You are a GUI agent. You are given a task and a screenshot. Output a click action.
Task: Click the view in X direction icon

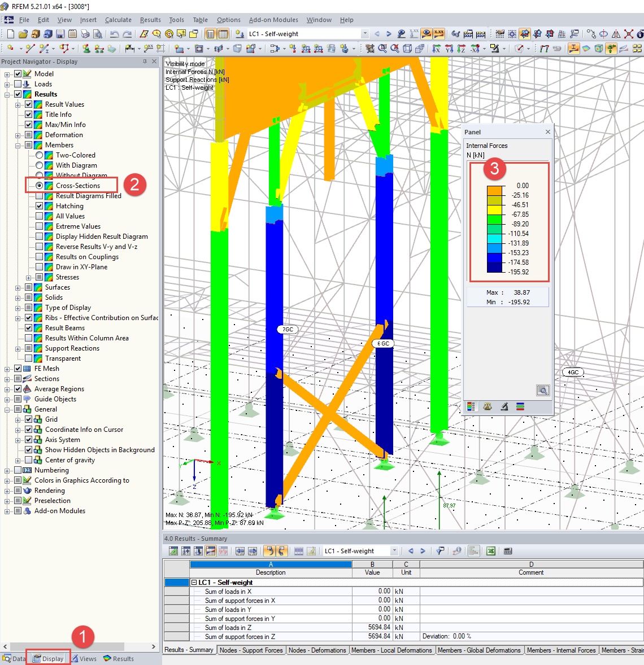pos(437,49)
